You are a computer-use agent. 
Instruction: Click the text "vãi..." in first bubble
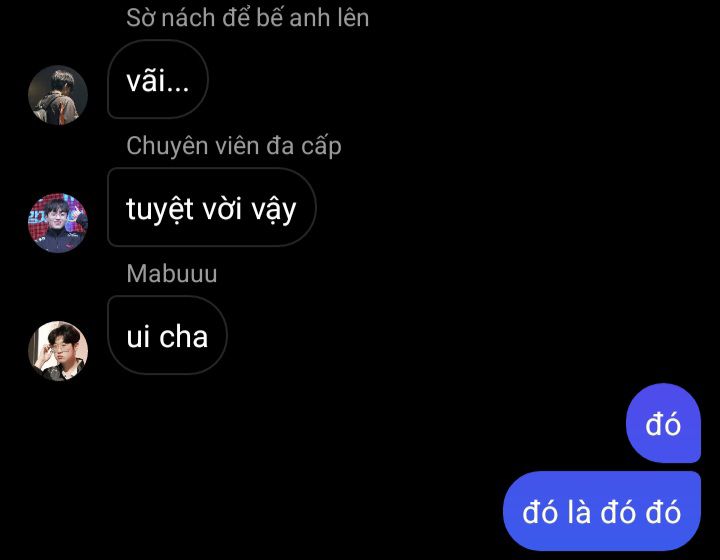(158, 81)
